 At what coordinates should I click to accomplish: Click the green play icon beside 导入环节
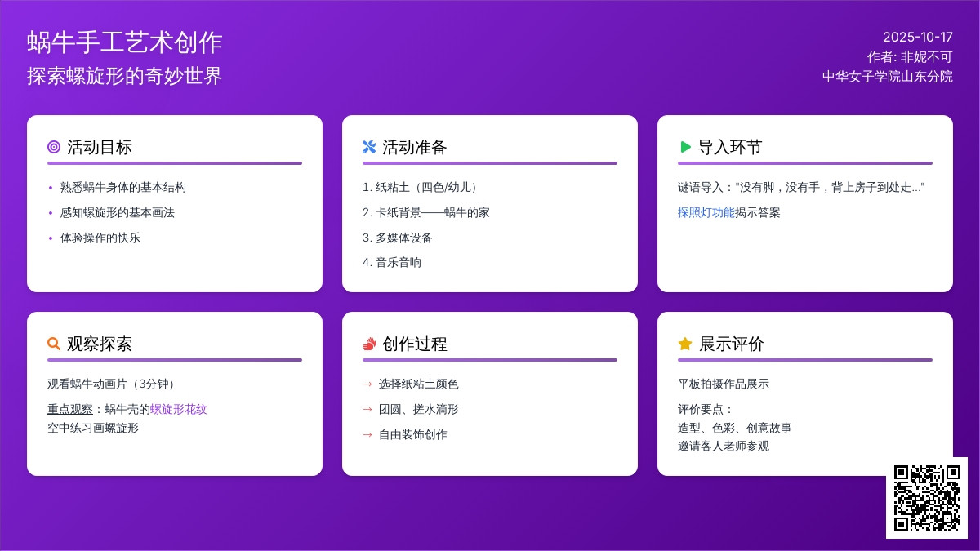(x=685, y=147)
